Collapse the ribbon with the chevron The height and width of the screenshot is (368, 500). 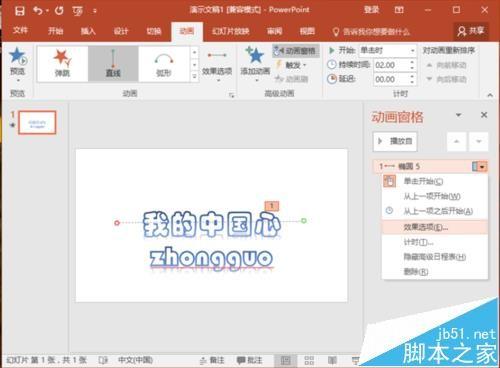[x=490, y=95]
